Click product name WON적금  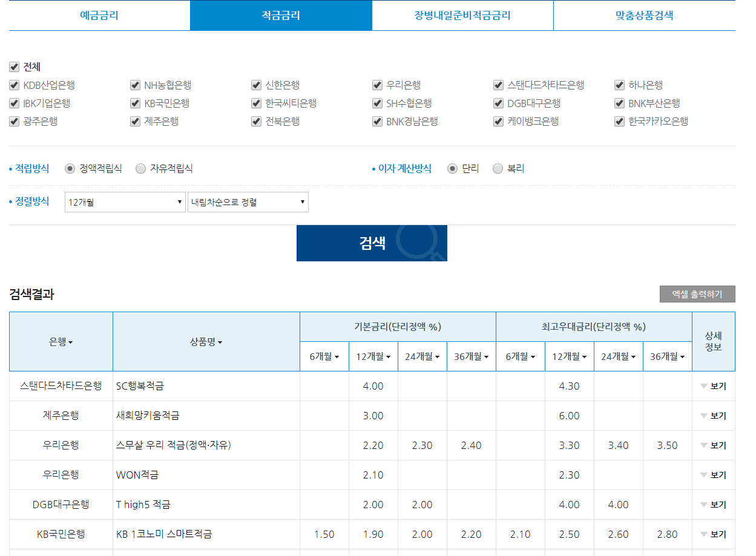[x=137, y=475]
